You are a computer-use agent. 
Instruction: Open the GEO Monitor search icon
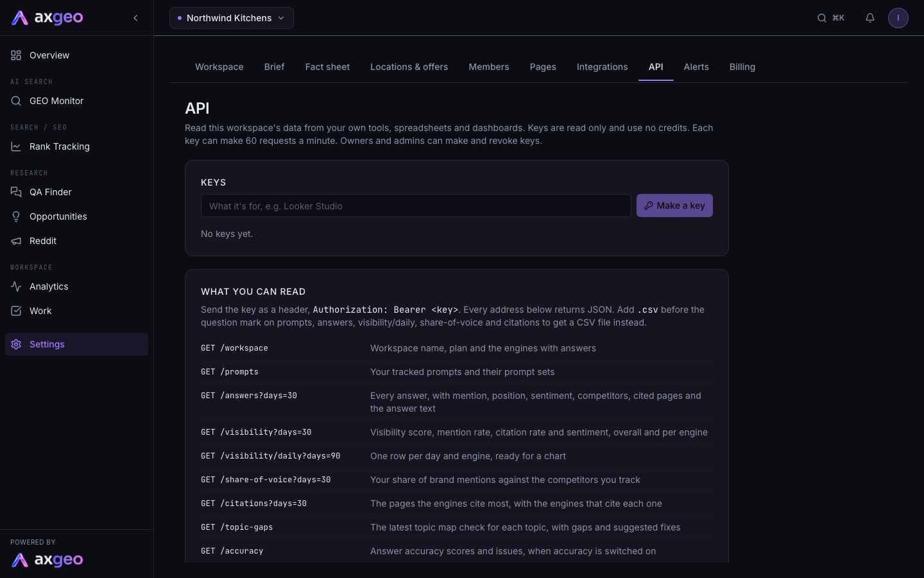click(x=16, y=101)
